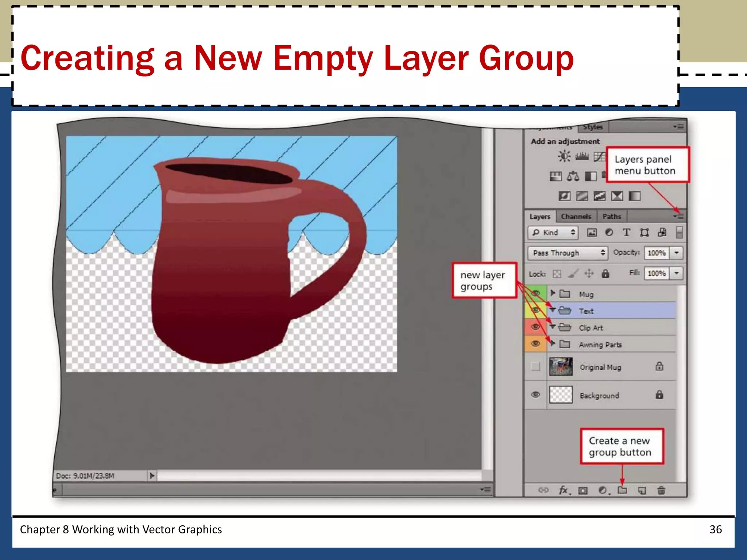
Task: Open the Adjustments panel menu button
Action: (678, 127)
